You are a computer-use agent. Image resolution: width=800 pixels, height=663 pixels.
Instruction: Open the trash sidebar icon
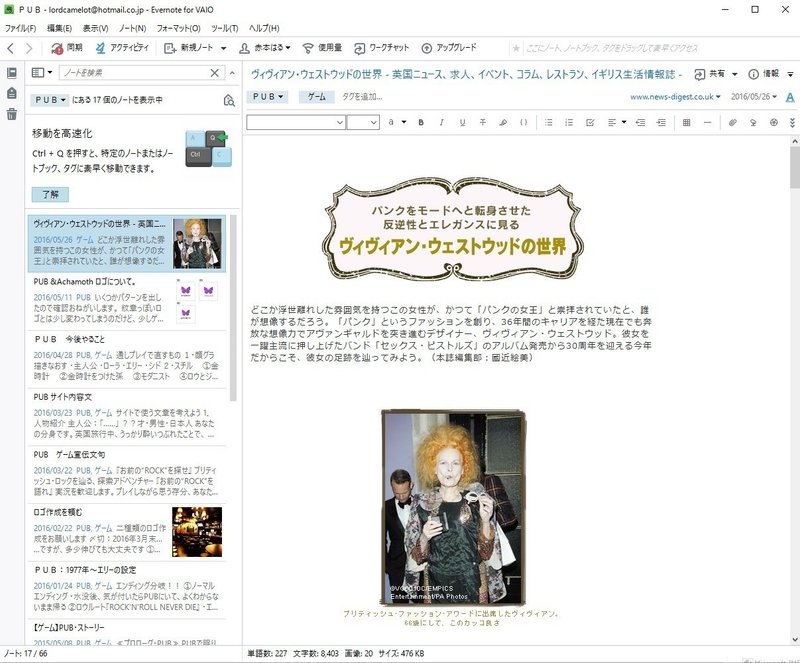[x=12, y=114]
